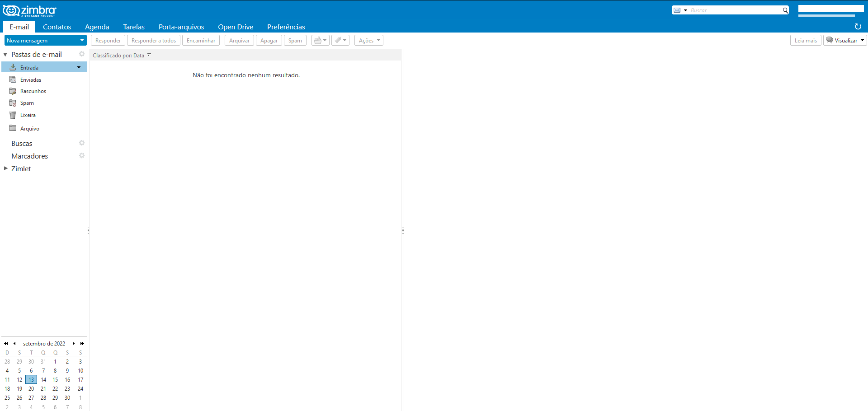The height and width of the screenshot is (411, 868).
Task: Open the Ações dropdown menu
Action: click(368, 41)
